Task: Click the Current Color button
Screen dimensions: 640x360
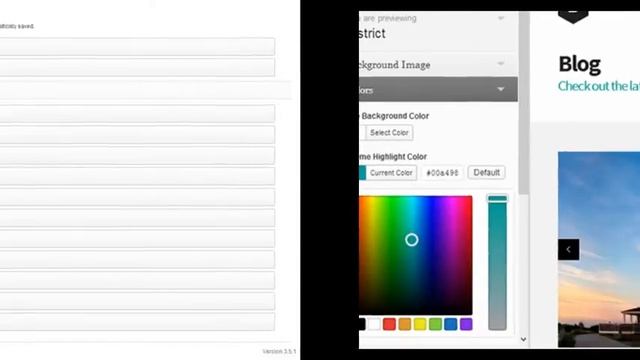Action: point(391,173)
